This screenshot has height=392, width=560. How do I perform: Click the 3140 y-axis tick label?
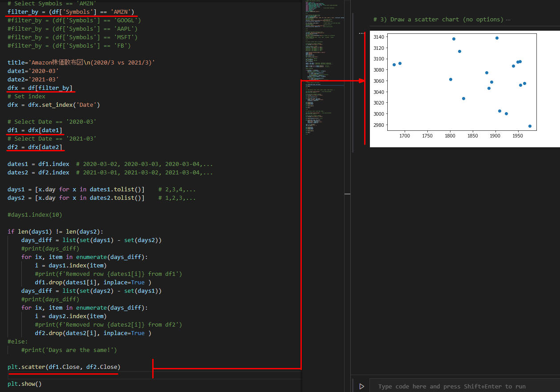[x=379, y=37]
